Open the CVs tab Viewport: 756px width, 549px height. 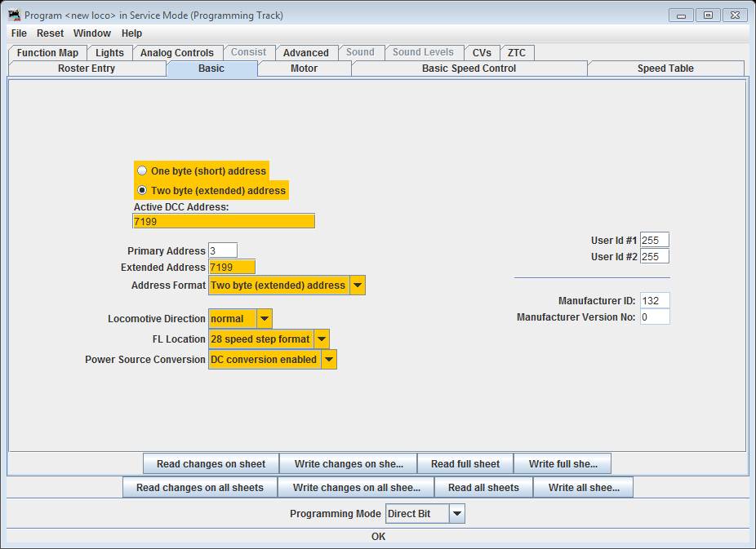click(x=482, y=53)
